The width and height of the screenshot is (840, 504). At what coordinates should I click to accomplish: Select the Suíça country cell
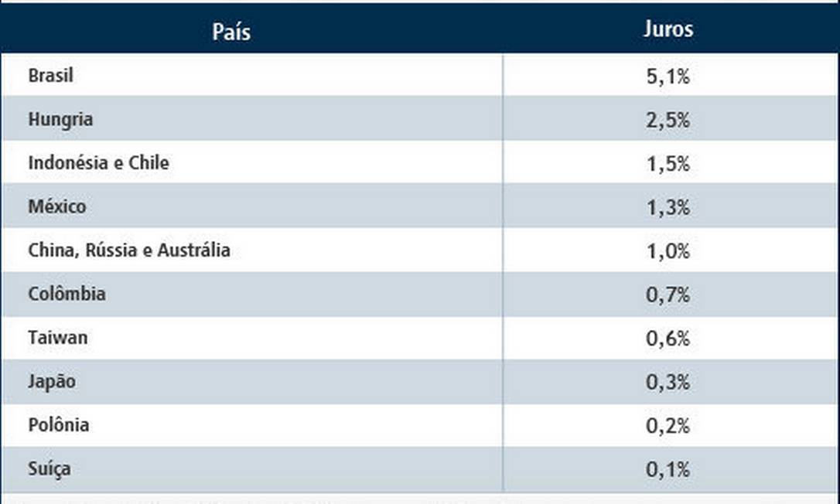50,469
